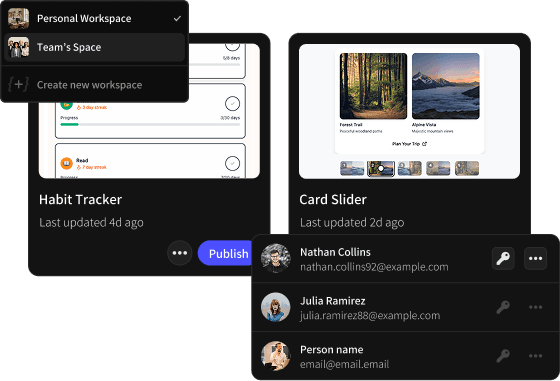Click Julia Ramirez name

(x=332, y=301)
